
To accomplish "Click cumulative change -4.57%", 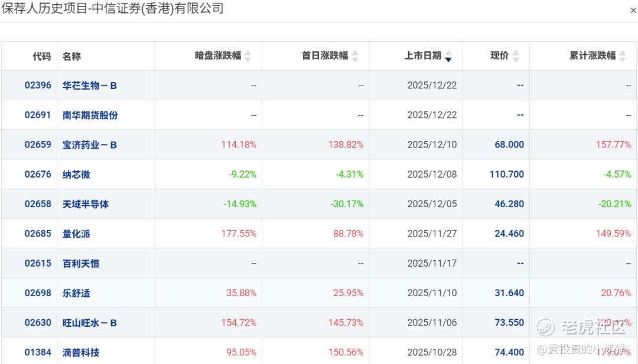I will point(617,174).
